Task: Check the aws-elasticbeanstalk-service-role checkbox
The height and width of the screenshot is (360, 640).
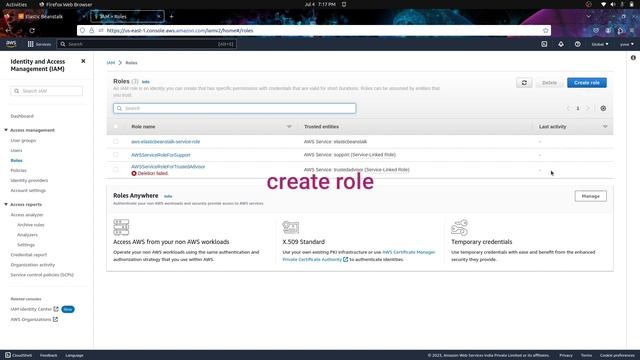Action: 116,142
